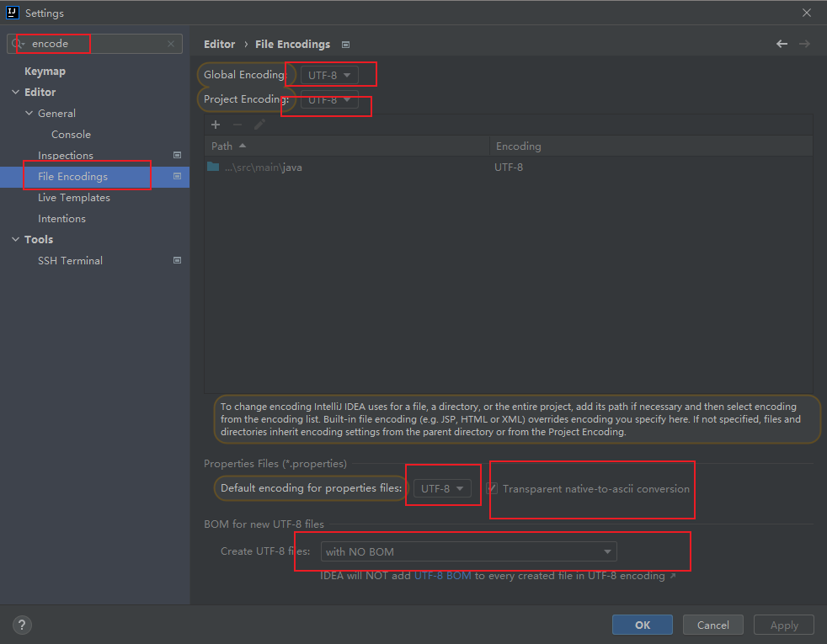Focus the settings search input containing encode

[x=95, y=44]
